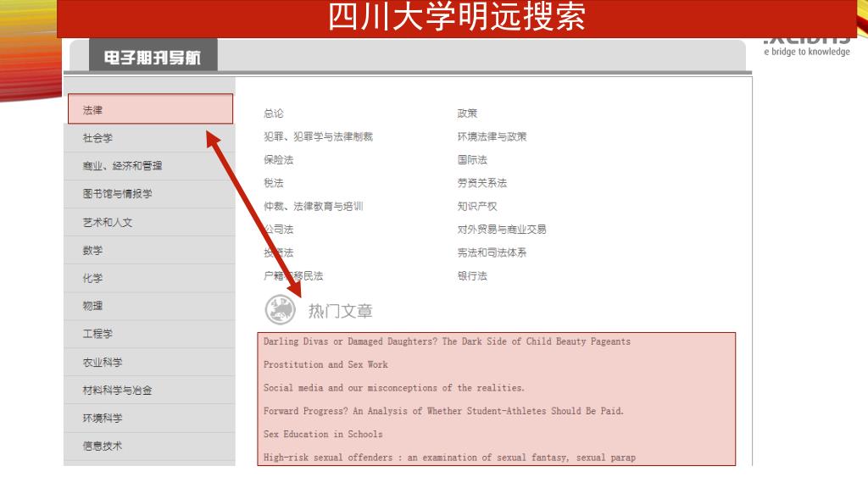Open 仲裁、法律教育与培训 link

coord(314,207)
